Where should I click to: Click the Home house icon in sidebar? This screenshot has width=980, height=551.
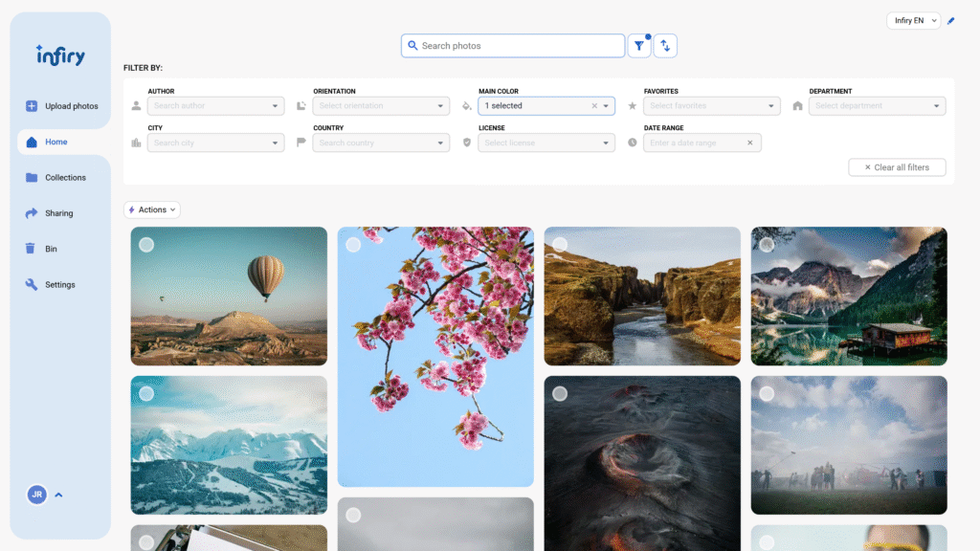point(32,142)
